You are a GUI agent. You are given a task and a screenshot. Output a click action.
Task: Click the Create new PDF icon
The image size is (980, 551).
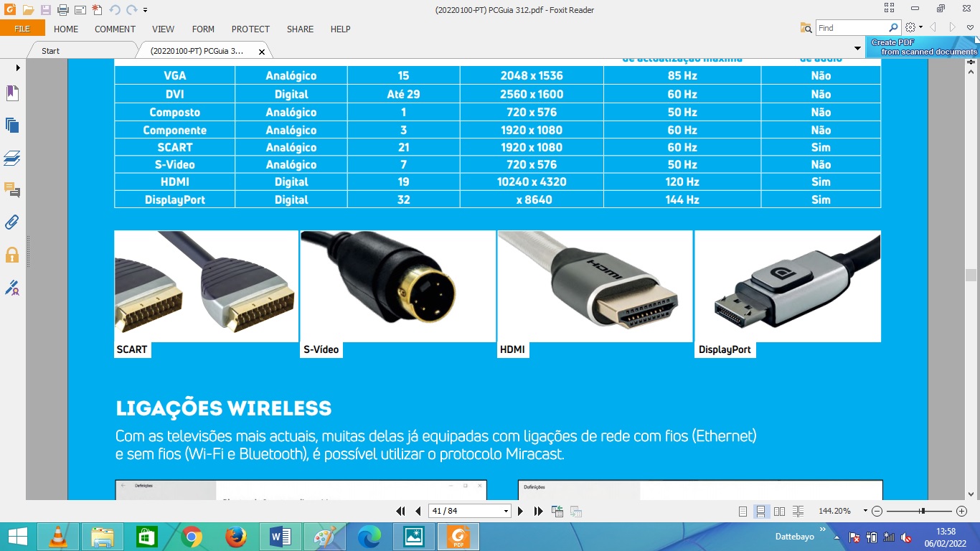[x=98, y=10]
